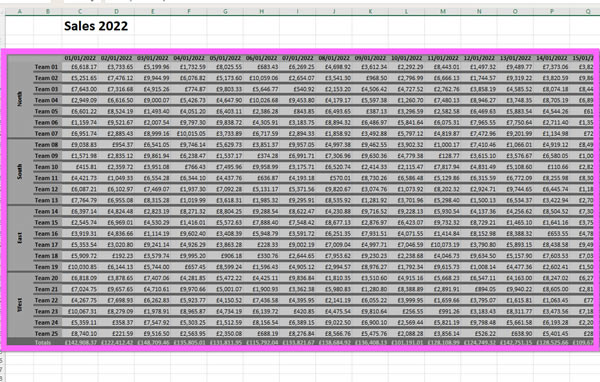Select the 14/01/2022 date header cell
The height and width of the screenshot is (382, 600).
(551, 58)
